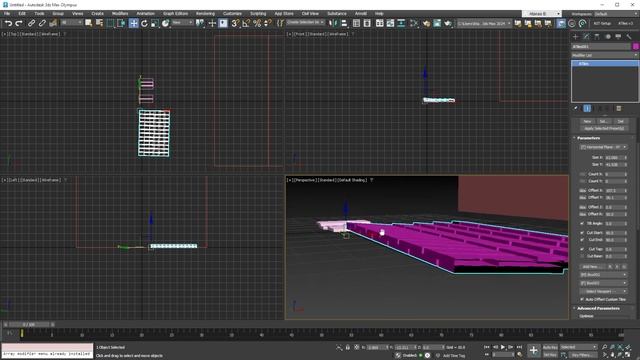Expand the Advanced Parameters rollout
Image resolution: width=640 pixels, height=360 pixels.
tap(598, 309)
